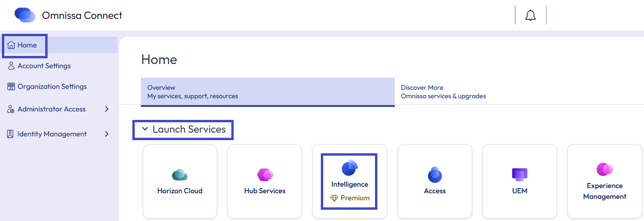
Task: Launch the Horizon Cloud service card
Action: (x=180, y=182)
